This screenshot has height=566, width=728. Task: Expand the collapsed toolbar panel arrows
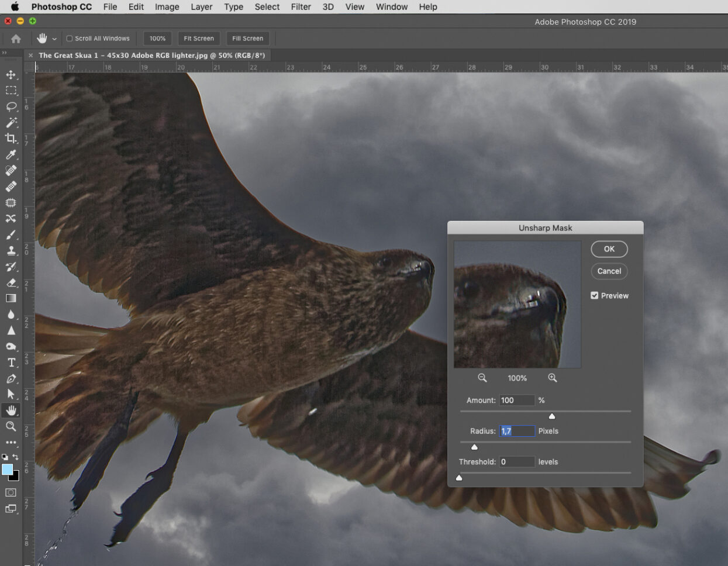pos(4,53)
